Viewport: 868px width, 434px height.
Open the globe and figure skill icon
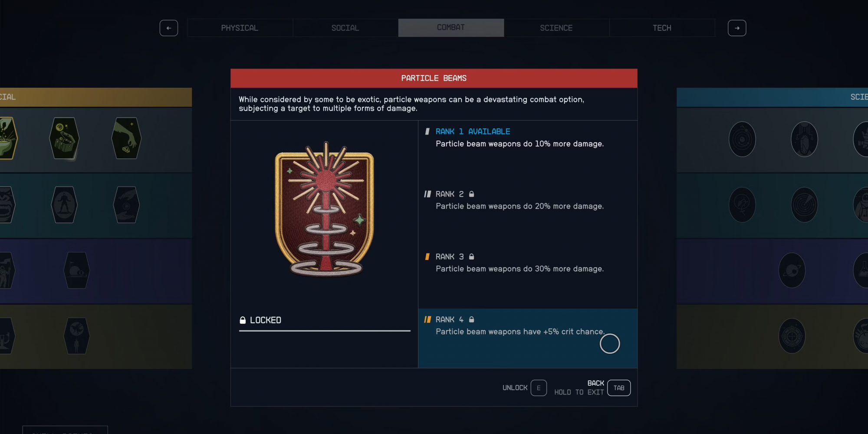point(77,336)
